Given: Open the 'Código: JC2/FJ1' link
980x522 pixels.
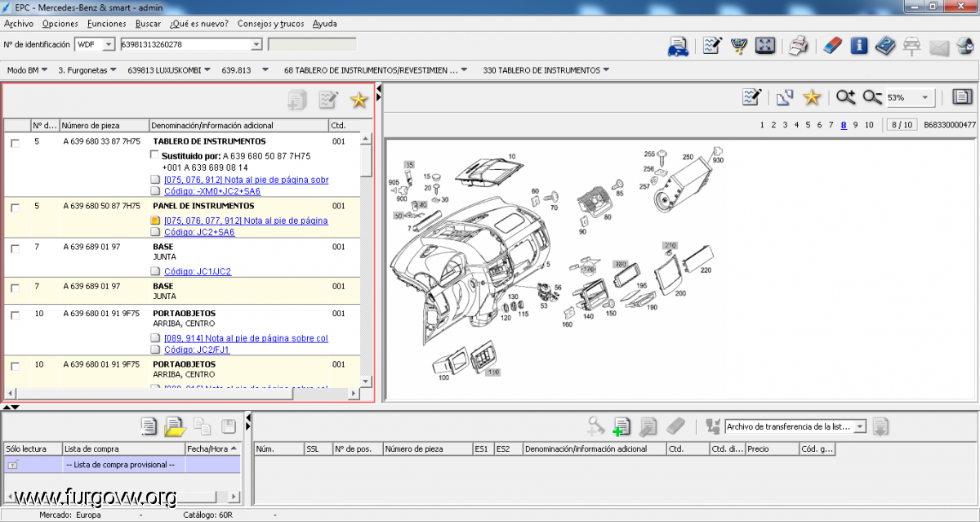Looking at the screenshot, I should click(x=197, y=350).
